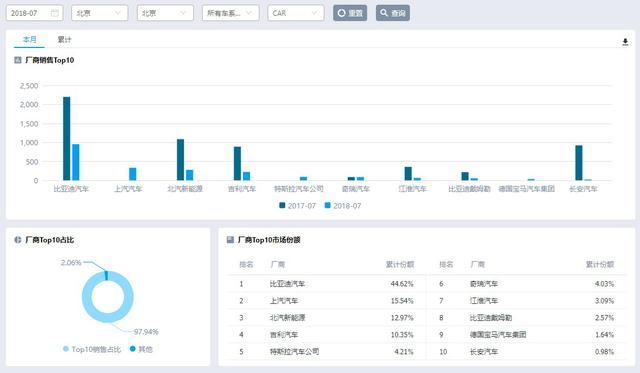The height and width of the screenshot is (373, 640).
Task: Open the CAR type dropdown
Action: (x=296, y=13)
